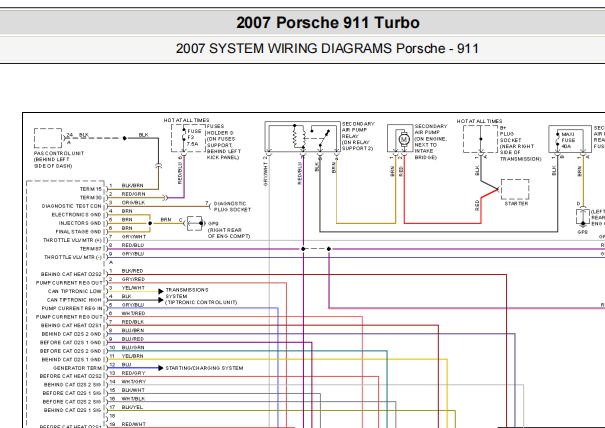
Task: Click the BLK/RED wire color label
Action: (x=132, y=271)
